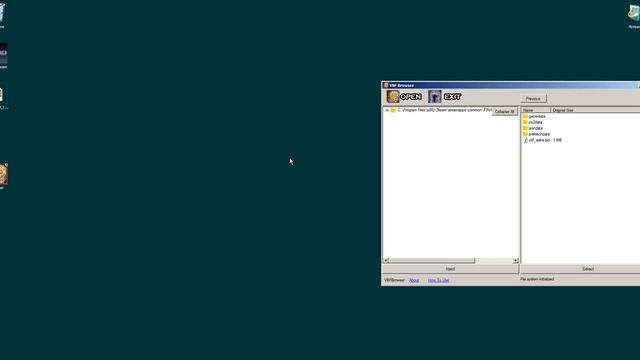Viewport: 640px width, 360px height.
Task: Click the dark banner desktop icon
Action: click(3, 53)
